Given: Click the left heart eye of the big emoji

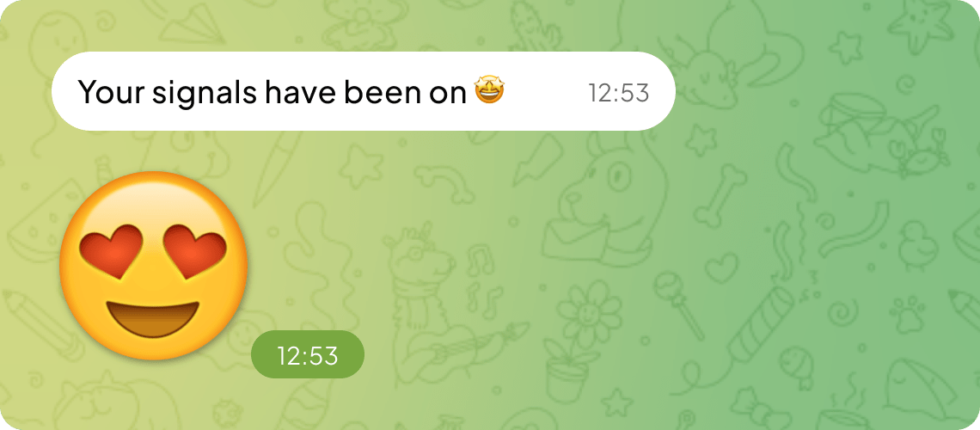Looking at the screenshot, I should point(111,250).
